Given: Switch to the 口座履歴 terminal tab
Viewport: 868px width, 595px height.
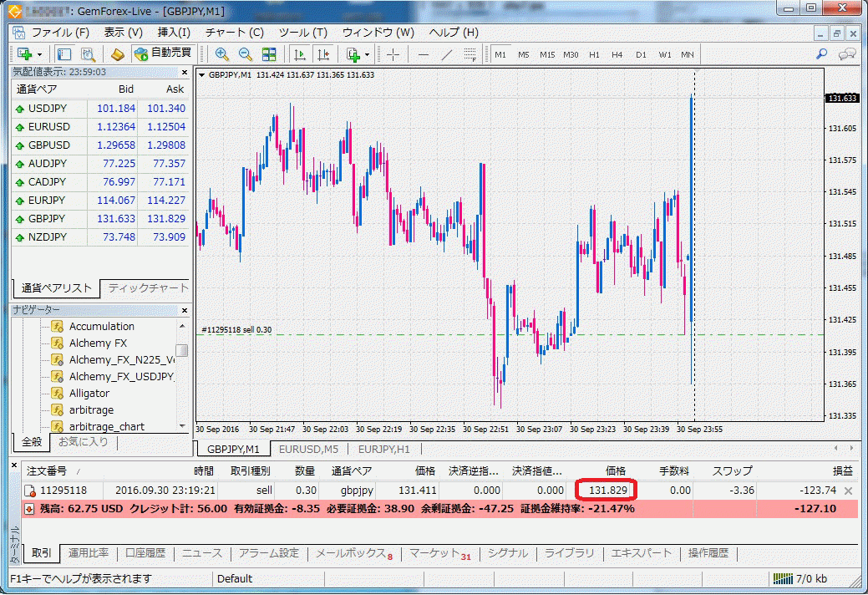Looking at the screenshot, I should click(x=145, y=553).
